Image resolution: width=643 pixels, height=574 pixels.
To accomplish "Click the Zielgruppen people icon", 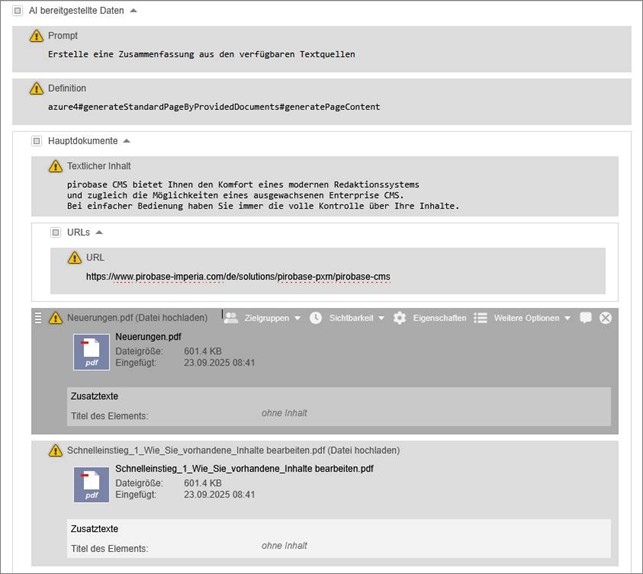I will [231, 318].
